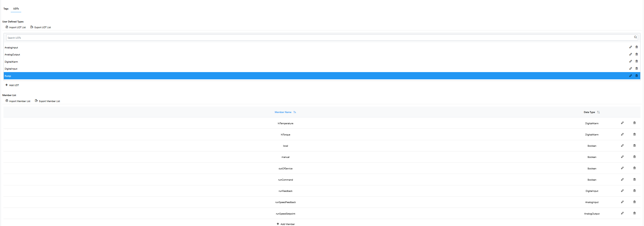This screenshot has width=644, height=226.
Task: Click the hiTemperature member name
Action: pyautogui.click(x=286, y=123)
